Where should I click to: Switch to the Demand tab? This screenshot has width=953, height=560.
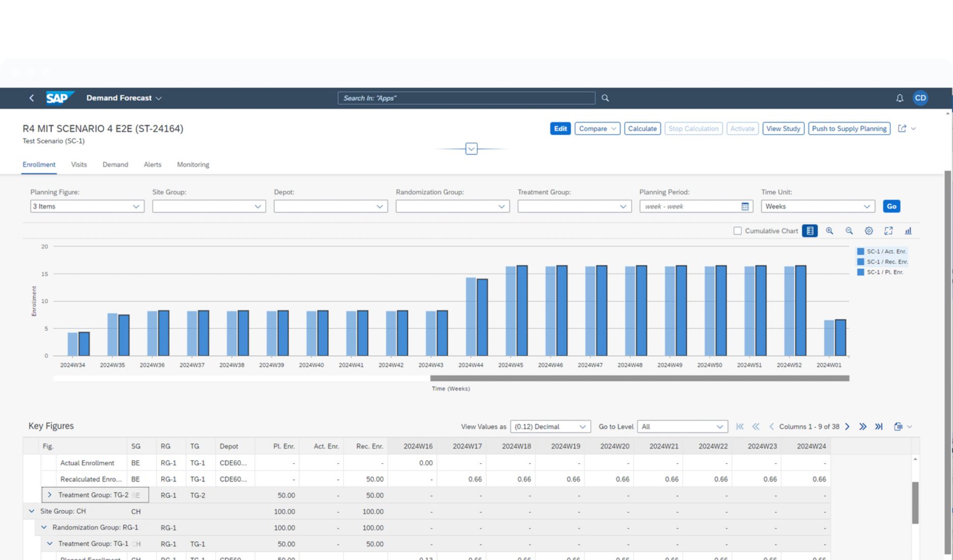(115, 164)
